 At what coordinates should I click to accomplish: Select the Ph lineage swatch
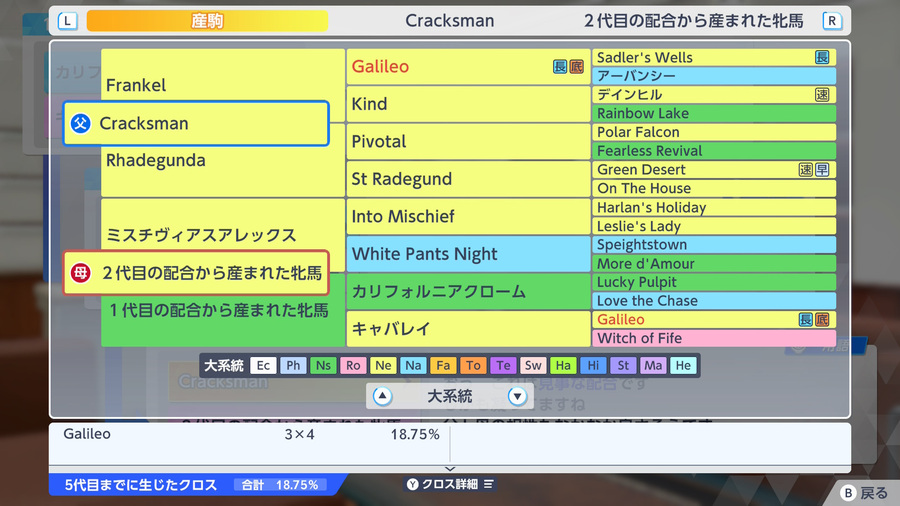click(x=293, y=365)
